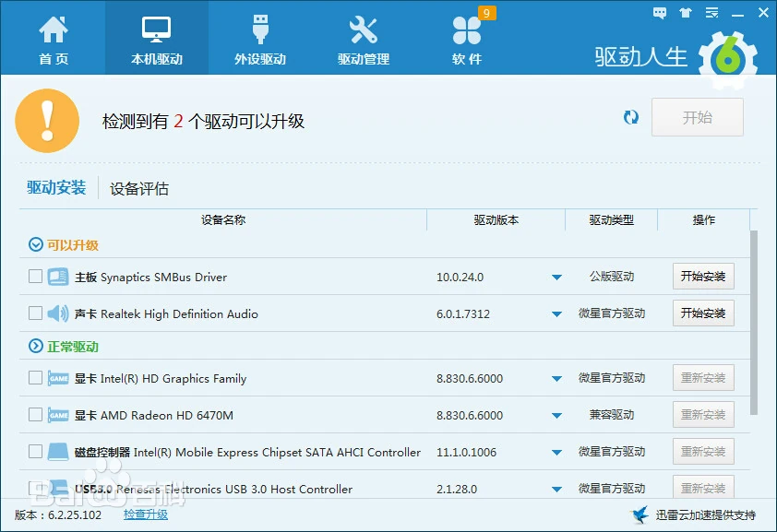Open the 外设驱动 peripheral drivers section
This screenshot has height=532, width=777.
[x=258, y=37]
